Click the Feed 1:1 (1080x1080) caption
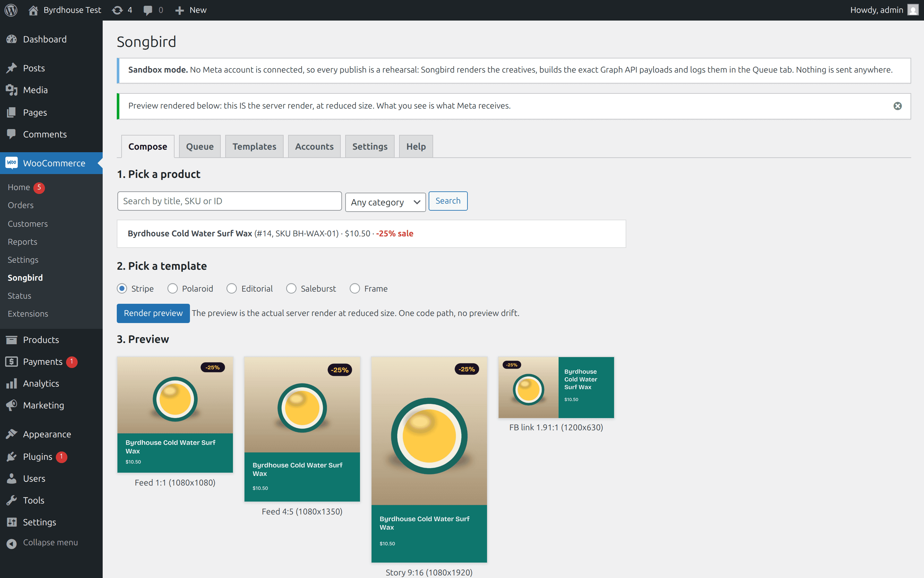924x578 pixels. (x=175, y=482)
